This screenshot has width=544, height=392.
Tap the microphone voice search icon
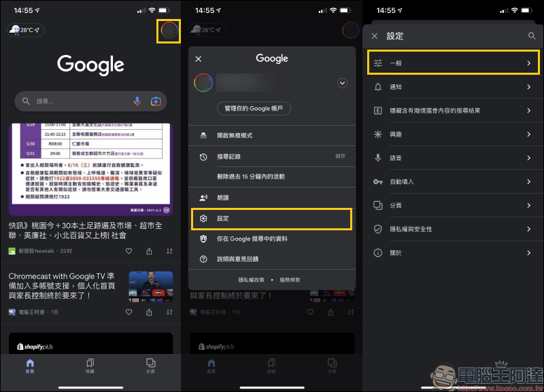click(x=137, y=101)
